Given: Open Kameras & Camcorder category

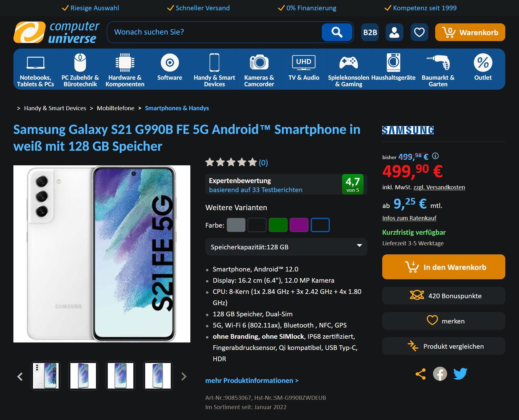Looking at the screenshot, I should tap(259, 70).
